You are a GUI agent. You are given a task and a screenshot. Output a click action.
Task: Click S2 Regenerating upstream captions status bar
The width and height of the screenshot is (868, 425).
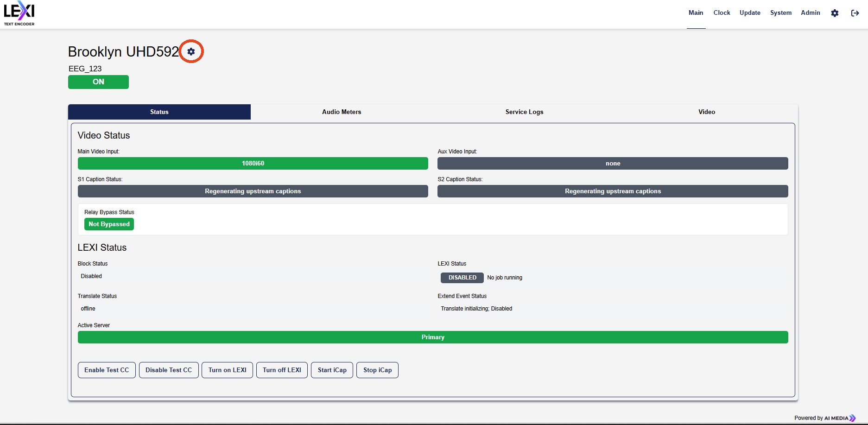tap(613, 191)
